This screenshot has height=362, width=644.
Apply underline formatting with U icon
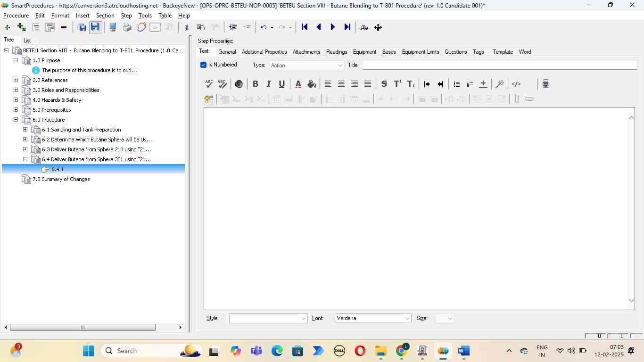281,84
